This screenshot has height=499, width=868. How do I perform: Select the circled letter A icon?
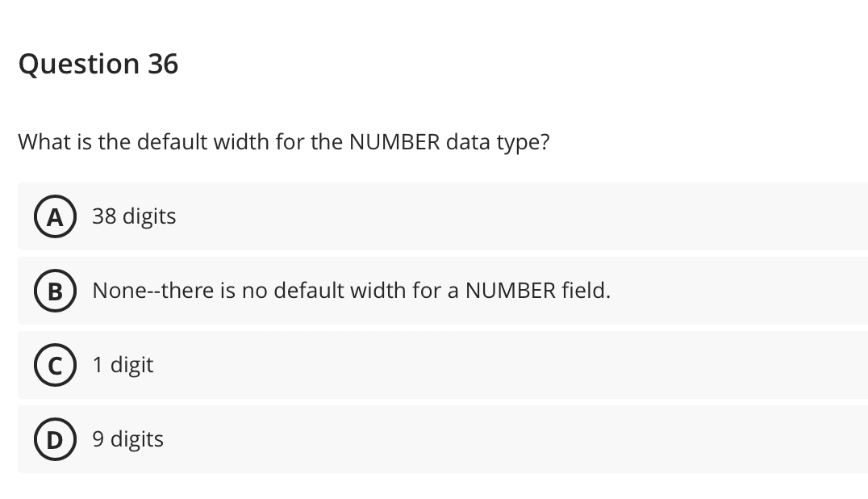(x=55, y=216)
